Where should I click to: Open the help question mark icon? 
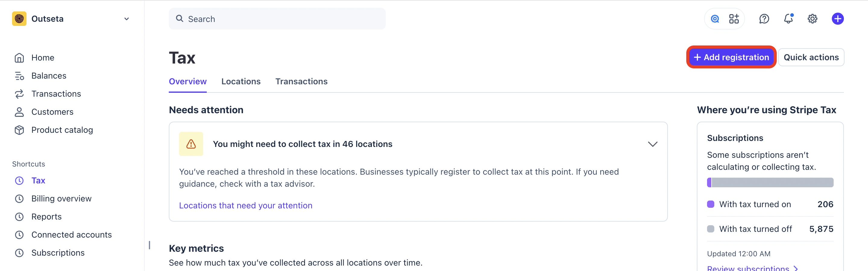pos(764,19)
